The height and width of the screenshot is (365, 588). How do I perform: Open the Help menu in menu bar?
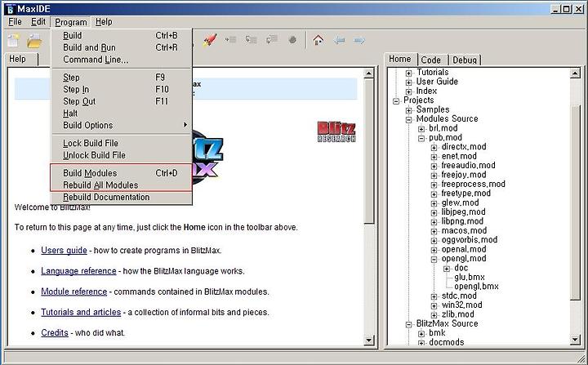[x=104, y=22]
